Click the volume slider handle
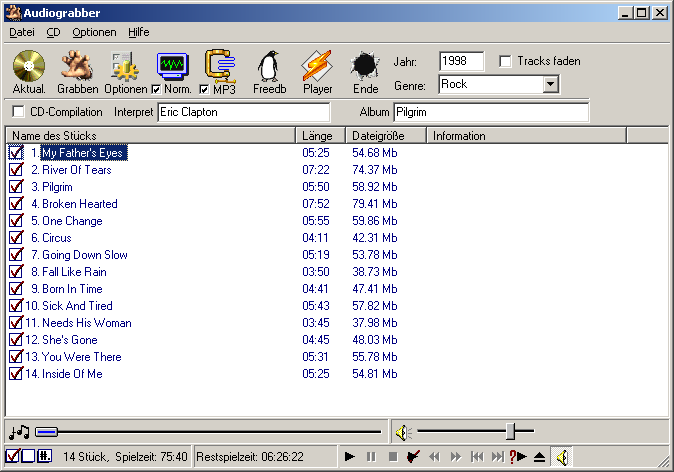This screenshot has width=674, height=472. [x=510, y=431]
